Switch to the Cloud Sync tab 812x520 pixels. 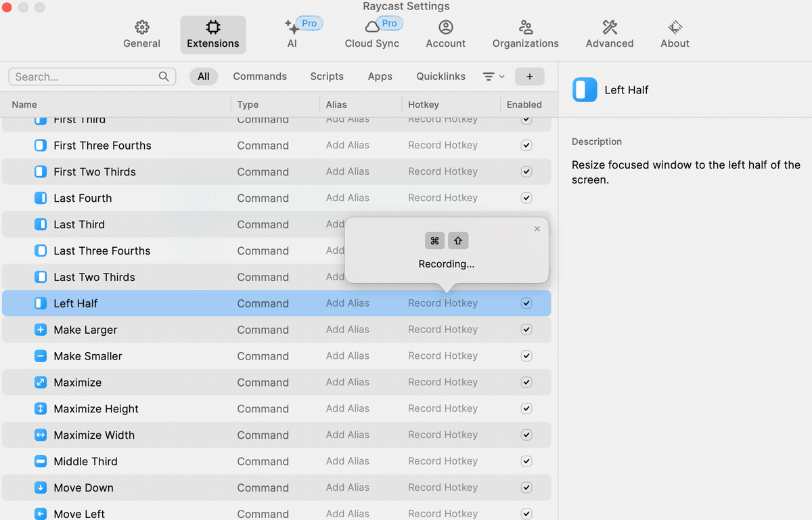tap(372, 35)
